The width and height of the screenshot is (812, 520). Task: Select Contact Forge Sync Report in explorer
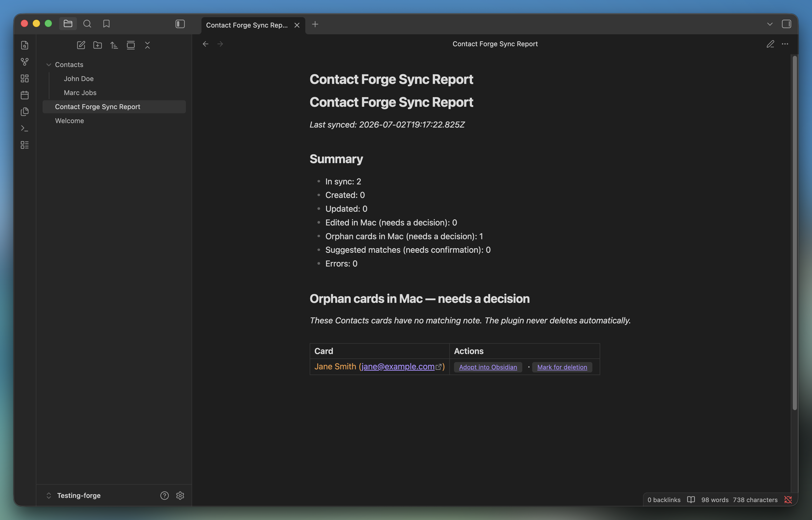coord(114,107)
